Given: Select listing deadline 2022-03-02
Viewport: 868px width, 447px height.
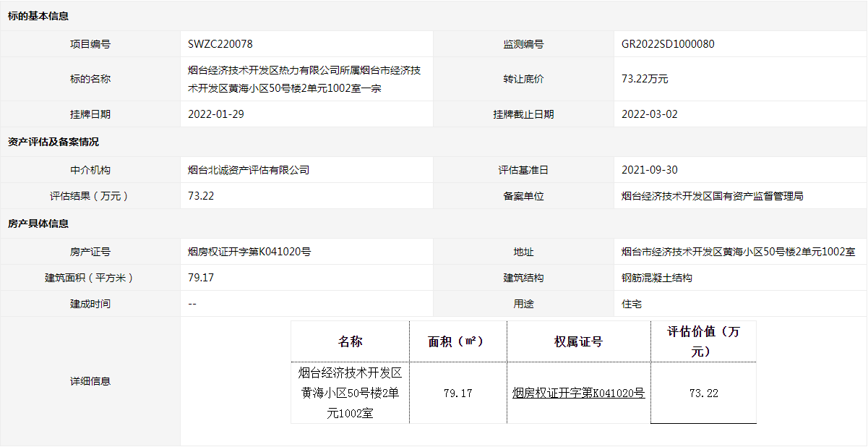Looking at the screenshot, I should click(x=650, y=114).
